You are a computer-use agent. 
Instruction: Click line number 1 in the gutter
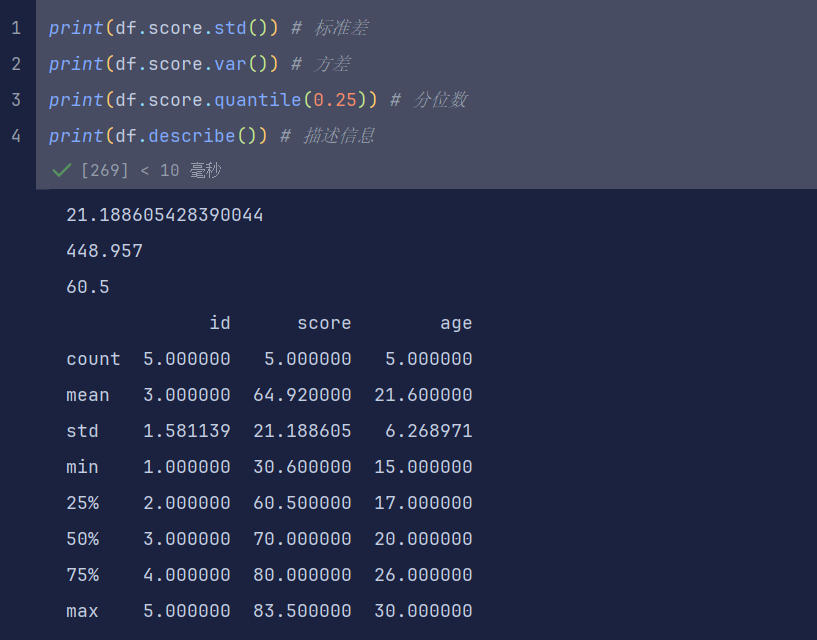click(16, 28)
